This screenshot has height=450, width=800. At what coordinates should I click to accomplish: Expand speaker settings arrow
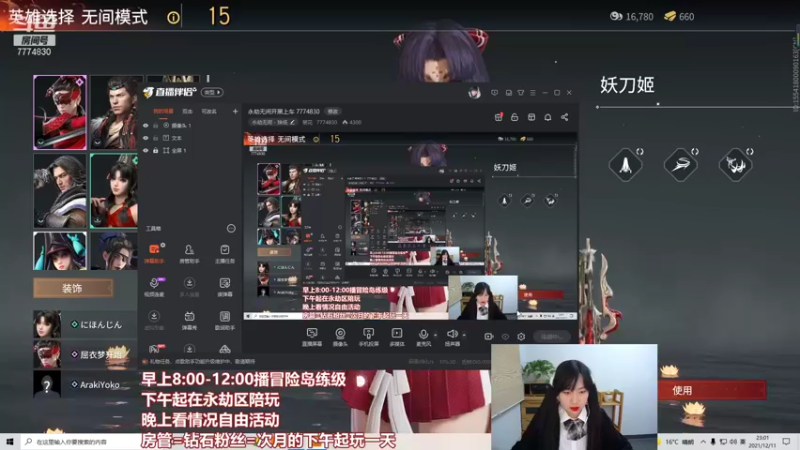tap(464, 335)
